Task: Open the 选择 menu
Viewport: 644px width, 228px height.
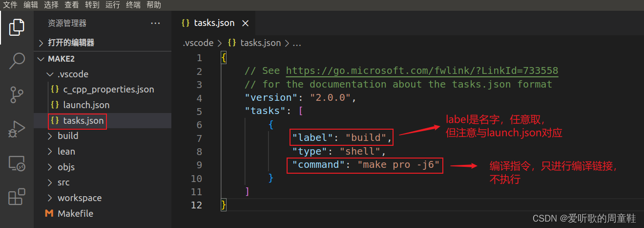Action: 51,5
